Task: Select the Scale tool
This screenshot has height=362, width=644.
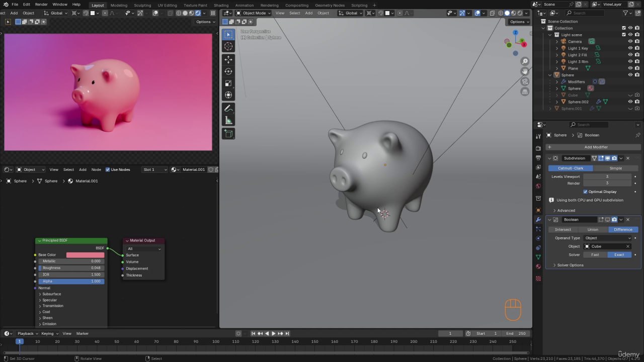Action: (228, 83)
